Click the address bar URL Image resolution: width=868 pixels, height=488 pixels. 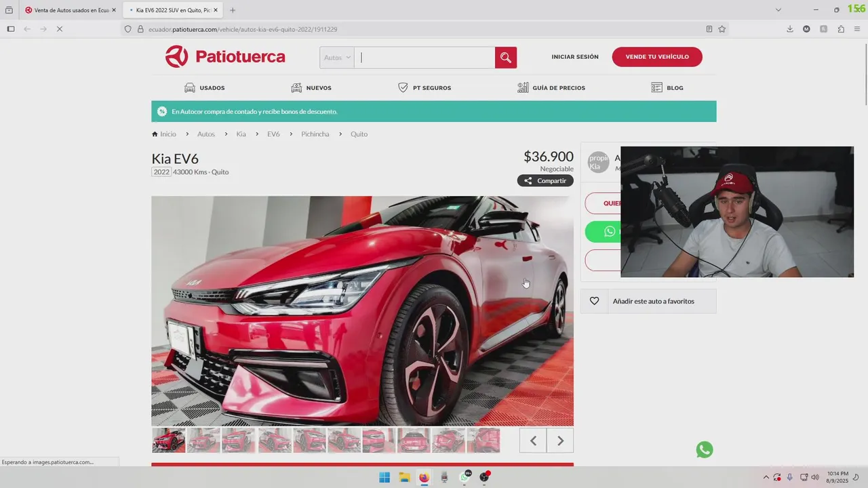[243, 29]
